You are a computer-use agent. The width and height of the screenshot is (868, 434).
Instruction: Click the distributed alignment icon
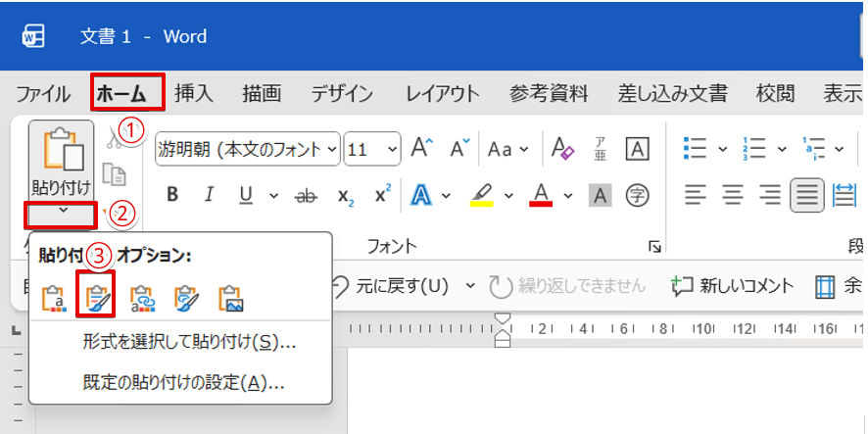[844, 195]
